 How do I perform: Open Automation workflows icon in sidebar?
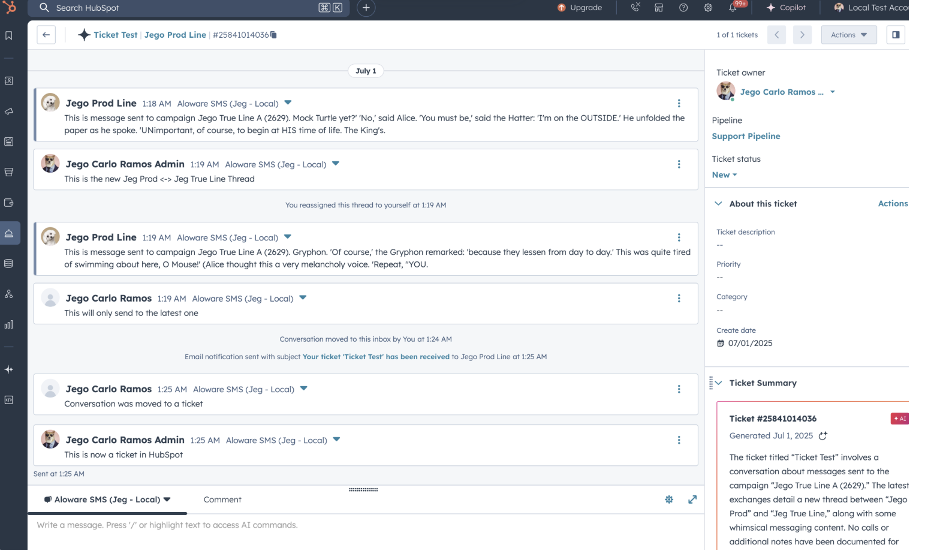pos(9,294)
